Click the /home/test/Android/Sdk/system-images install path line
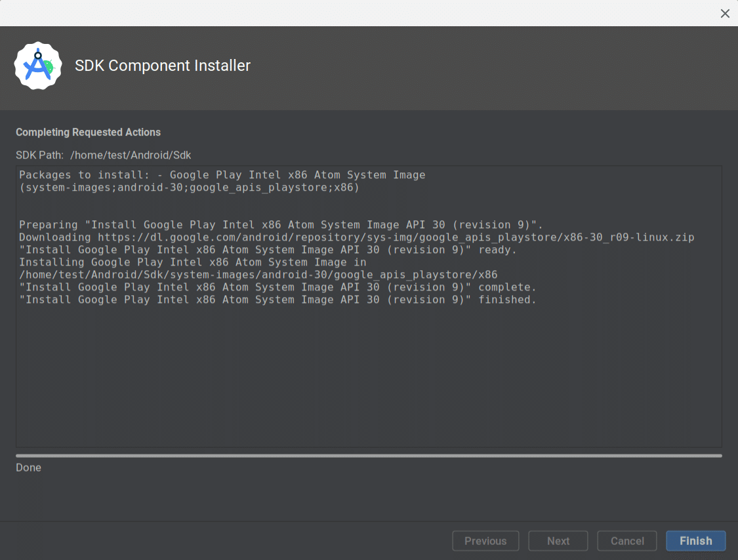This screenshot has height=560, width=738. coord(258,275)
